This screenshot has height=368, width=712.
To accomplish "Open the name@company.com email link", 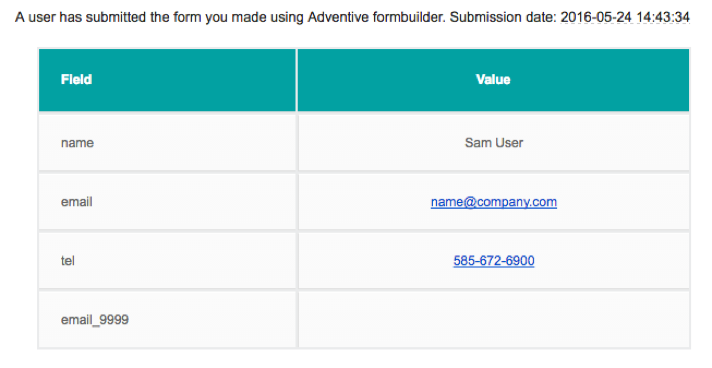I will click(x=494, y=202).
